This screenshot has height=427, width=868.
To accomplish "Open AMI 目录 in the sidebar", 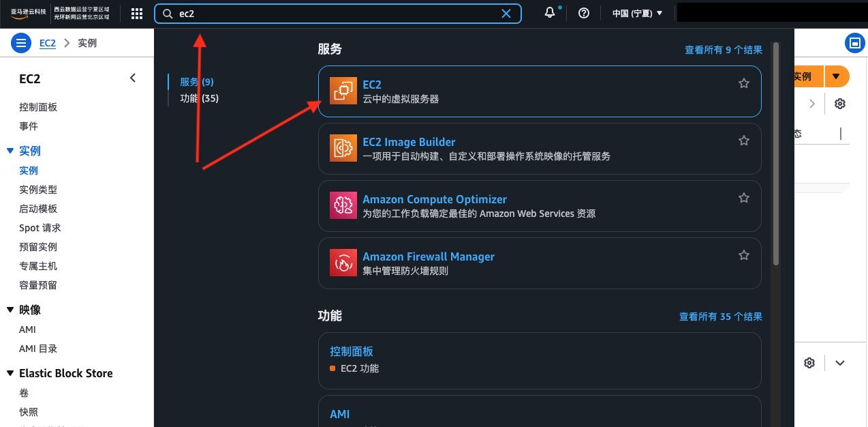I will (38, 349).
